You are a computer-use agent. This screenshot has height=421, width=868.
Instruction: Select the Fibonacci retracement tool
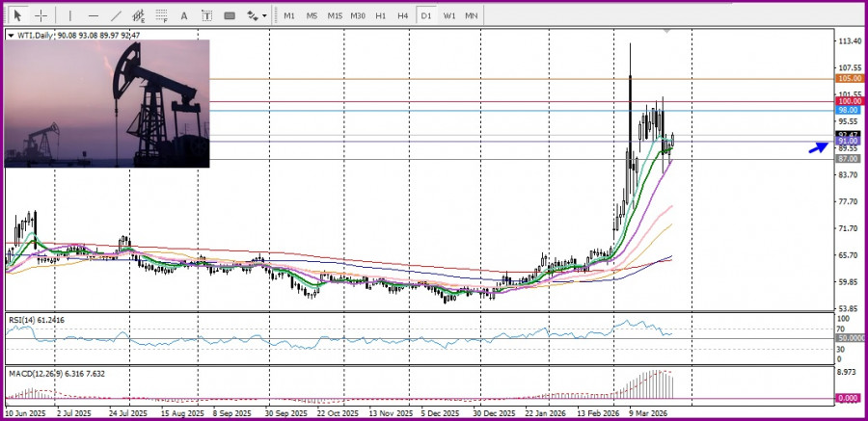coord(162,15)
